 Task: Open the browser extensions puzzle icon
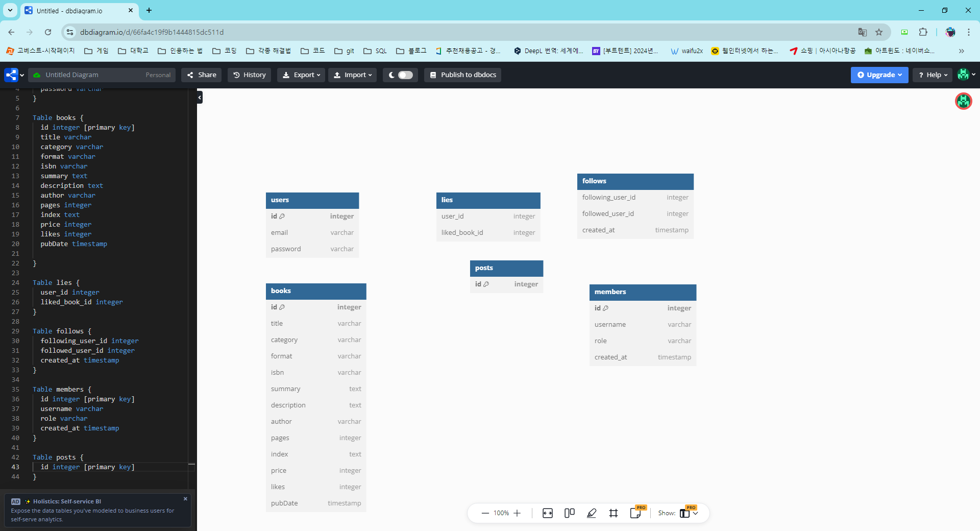tap(923, 32)
